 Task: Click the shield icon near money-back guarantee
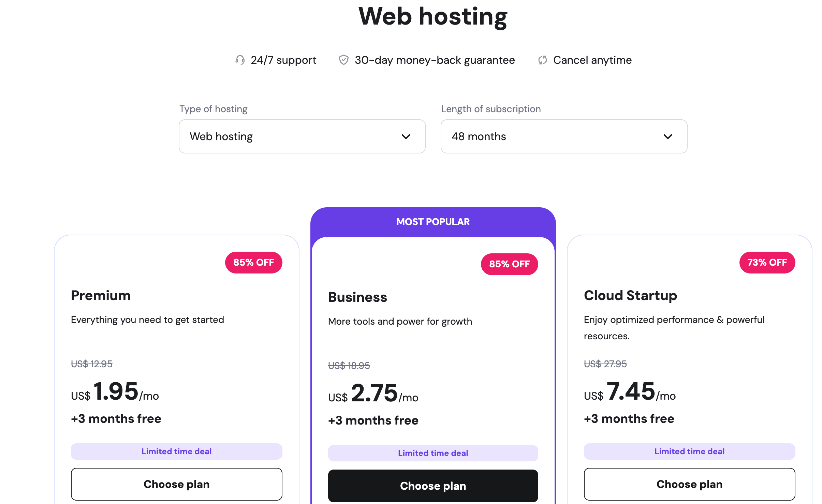pyautogui.click(x=343, y=60)
